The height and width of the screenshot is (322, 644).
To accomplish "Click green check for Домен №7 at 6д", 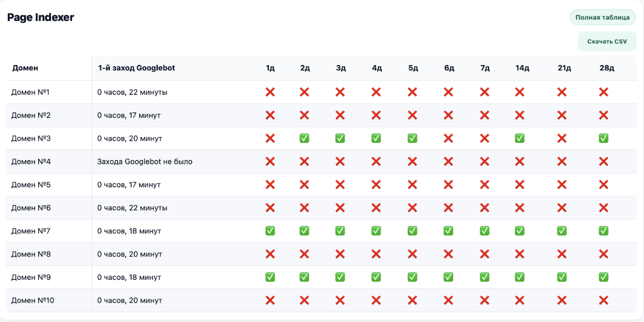I will point(448,231).
